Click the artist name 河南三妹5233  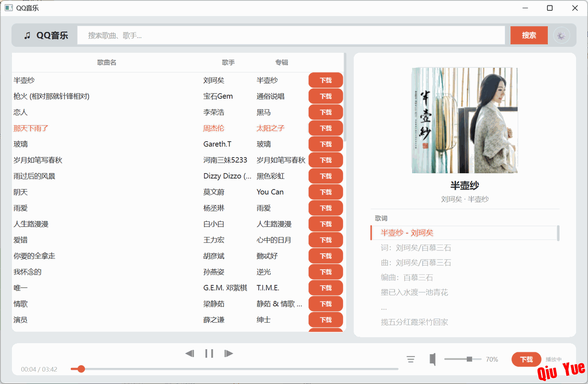coord(226,160)
